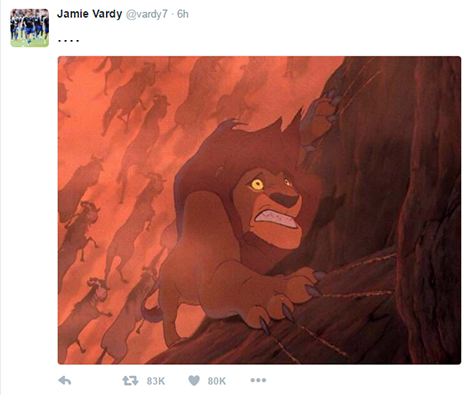Retweet Jamie Vardy's post using the arrows icon
Viewport: 470px width, 395px height.
pos(130,380)
